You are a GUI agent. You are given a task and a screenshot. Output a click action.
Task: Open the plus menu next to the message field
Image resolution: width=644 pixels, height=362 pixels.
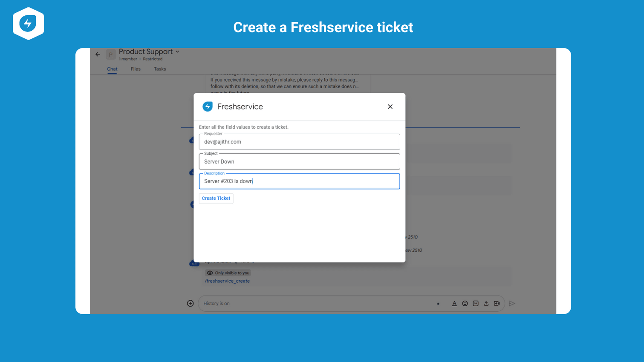click(190, 303)
